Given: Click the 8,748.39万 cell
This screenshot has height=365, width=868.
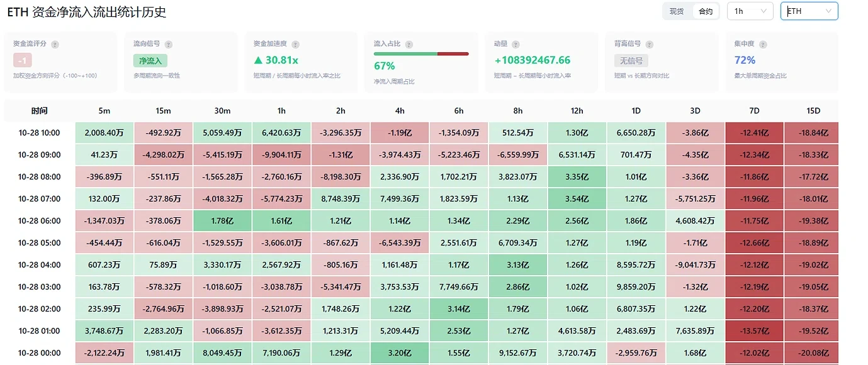Looking at the screenshot, I should coord(341,199).
